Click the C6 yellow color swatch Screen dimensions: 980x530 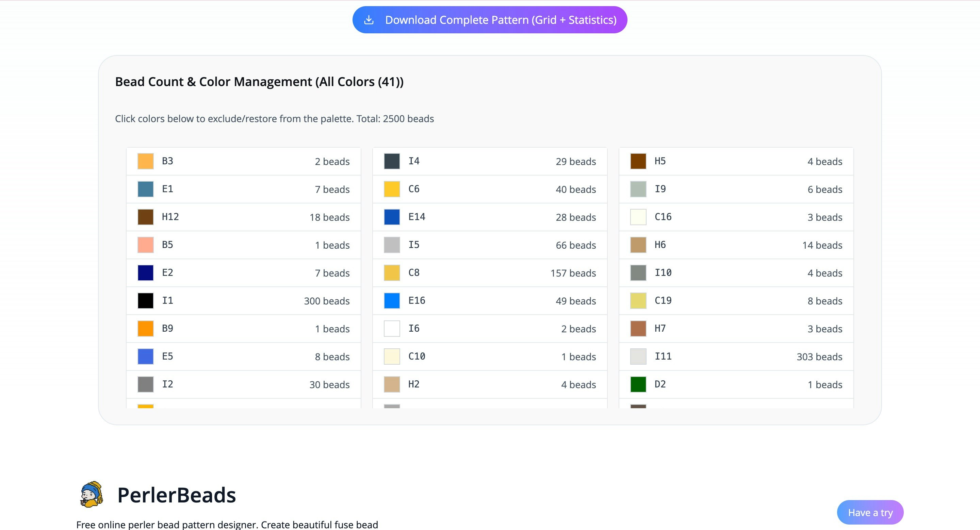391,189
